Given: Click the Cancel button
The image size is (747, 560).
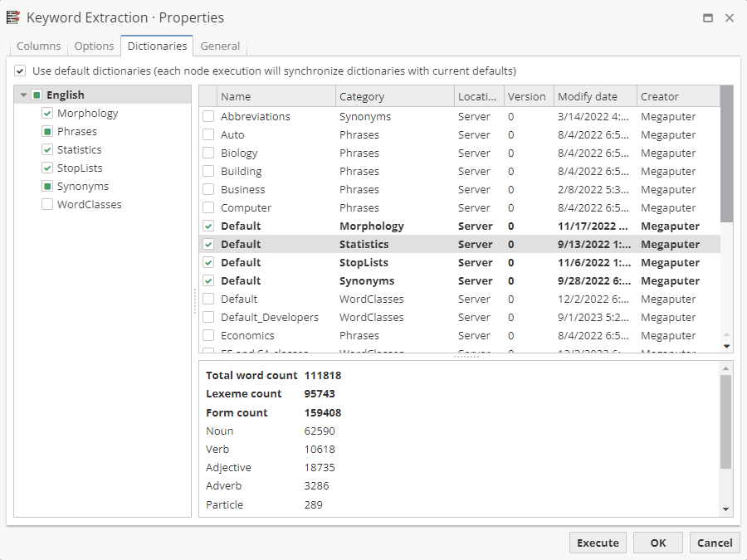Looking at the screenshot, I should point(715,543).
